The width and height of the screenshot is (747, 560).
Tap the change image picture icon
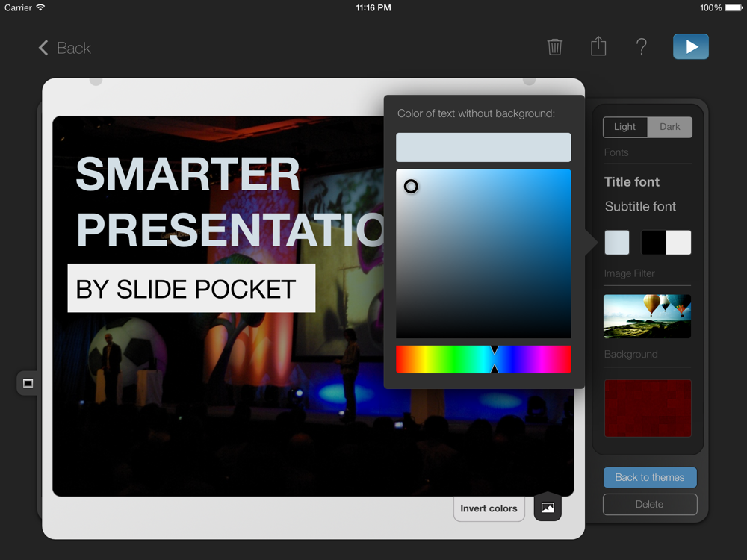click(x=548, y=508)
